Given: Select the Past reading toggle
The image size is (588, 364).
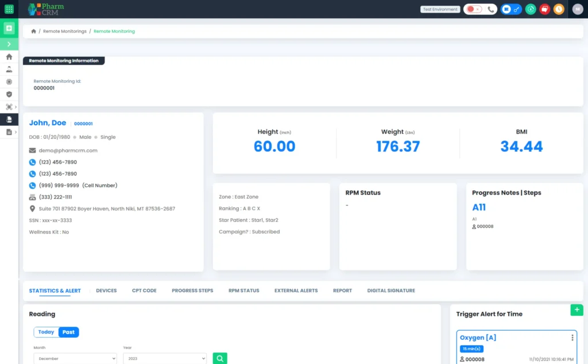Looking at the screenshot, I should (67, 332).
